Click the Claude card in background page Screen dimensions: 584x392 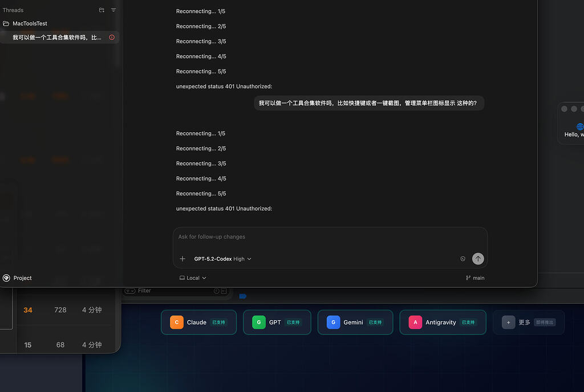(x=198, y=322)
